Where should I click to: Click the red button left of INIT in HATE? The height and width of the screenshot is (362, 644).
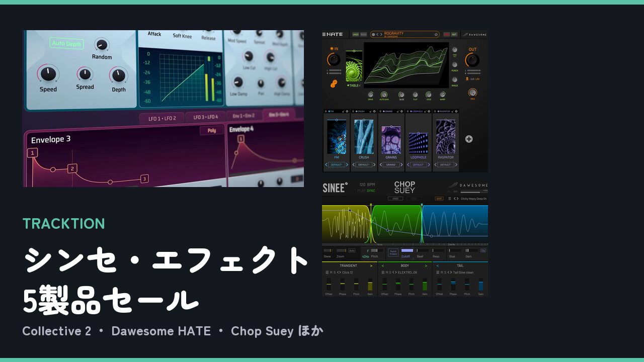tap(447, 34)
